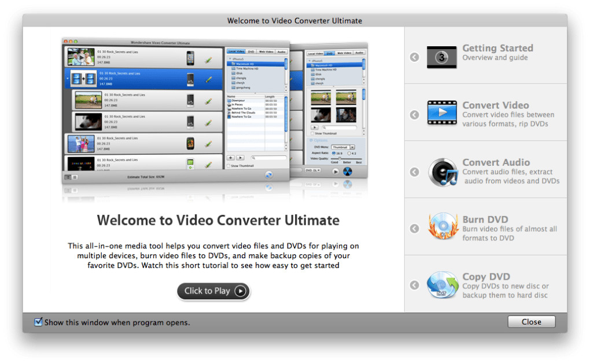Click the round arrow beside Convert Video
The image size is (590, 364).
pyautogui.click(x=414, y=115)
